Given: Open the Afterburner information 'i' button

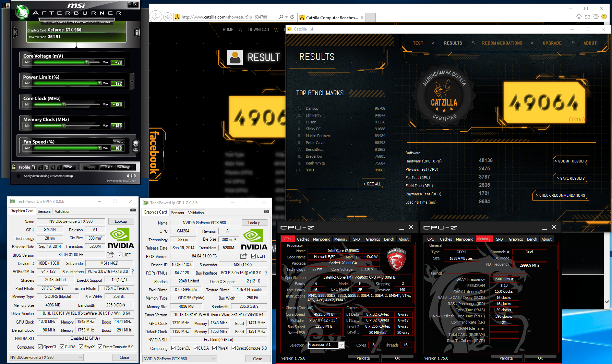Looking at the screenshot, I should [137, 33].
